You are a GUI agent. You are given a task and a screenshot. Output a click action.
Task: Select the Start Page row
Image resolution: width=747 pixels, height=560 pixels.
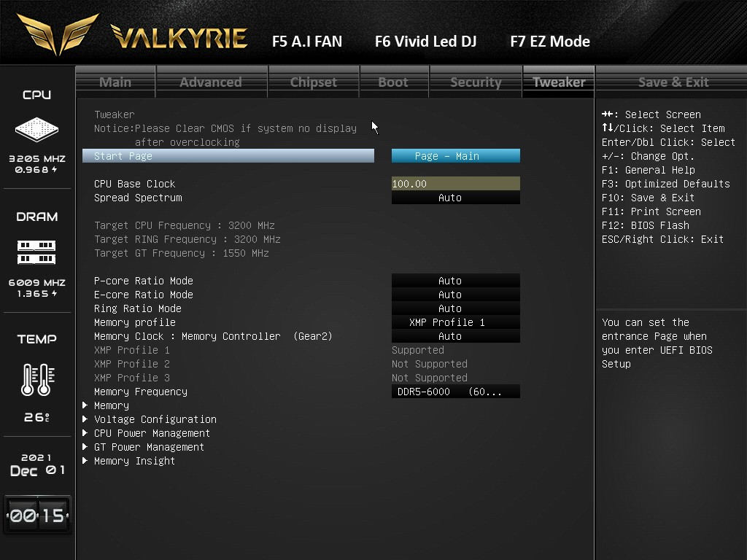(228, 156)
